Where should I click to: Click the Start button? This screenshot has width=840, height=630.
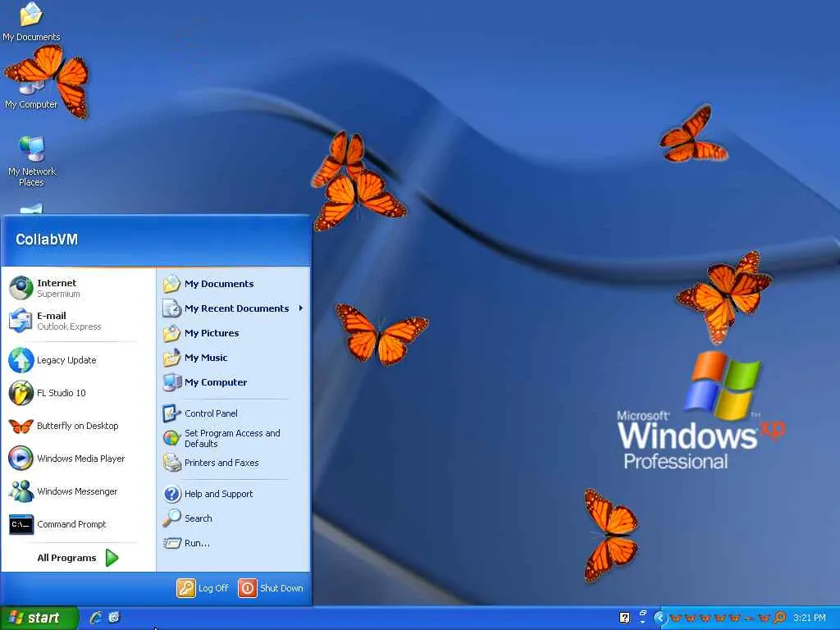(39, 619)
